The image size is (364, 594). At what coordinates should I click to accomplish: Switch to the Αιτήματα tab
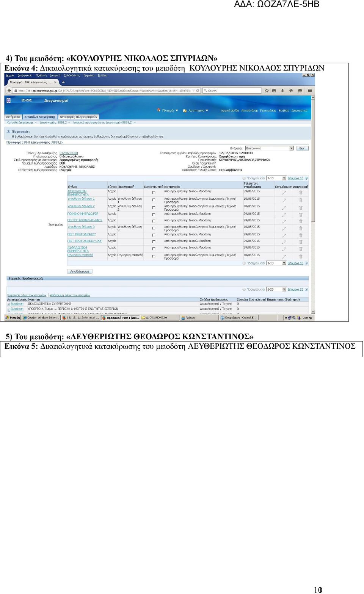point(13,117)
